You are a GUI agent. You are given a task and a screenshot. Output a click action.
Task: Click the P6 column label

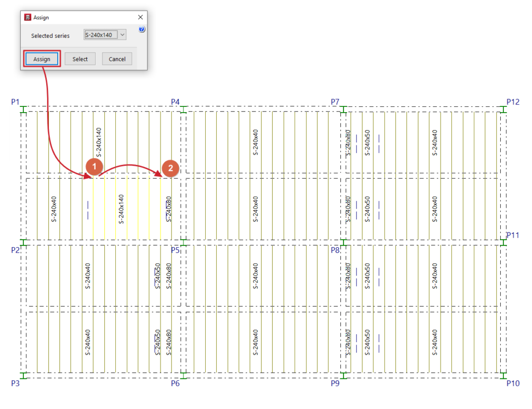(175, 383)
